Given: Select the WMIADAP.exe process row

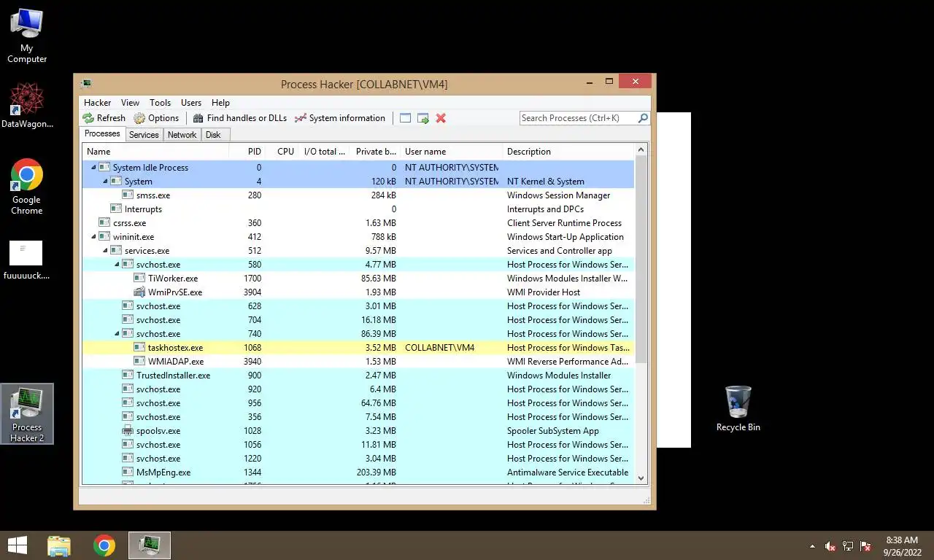Looking at the screenshot, I should 358,362.
